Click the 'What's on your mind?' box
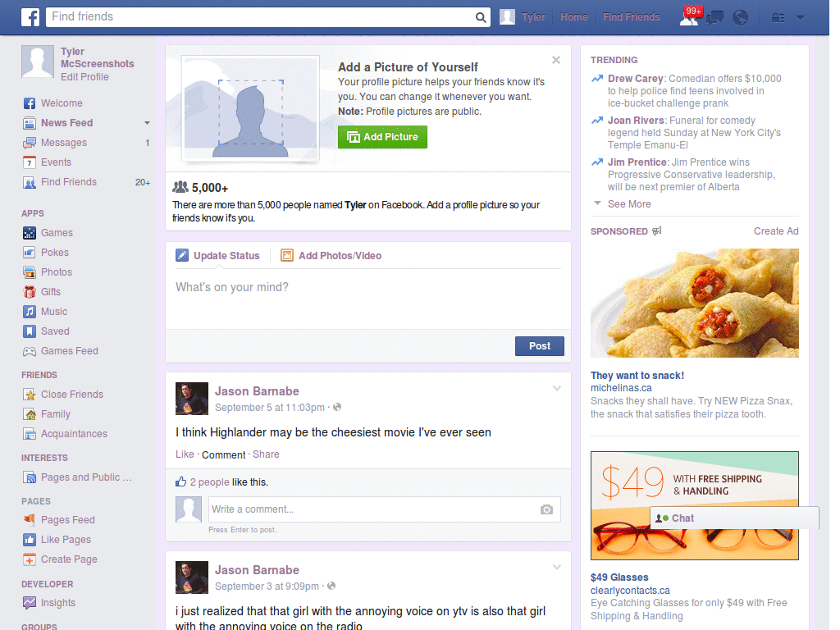 368,299
